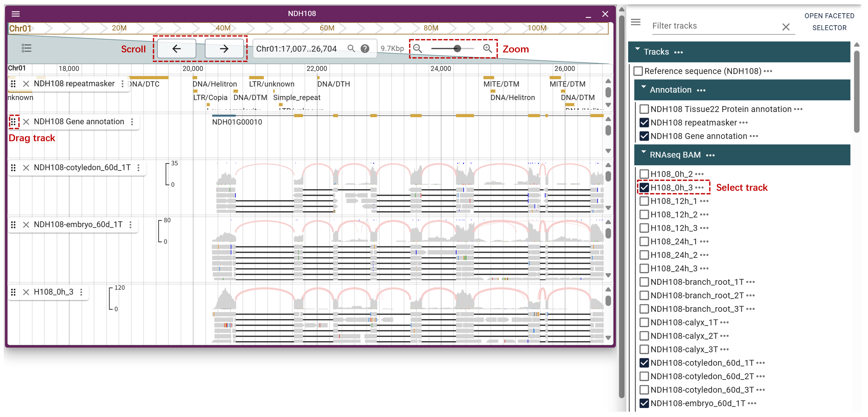Screen dimensions: 868x417
Task: Click the scroll right arrow button
Action: point(224,49)
